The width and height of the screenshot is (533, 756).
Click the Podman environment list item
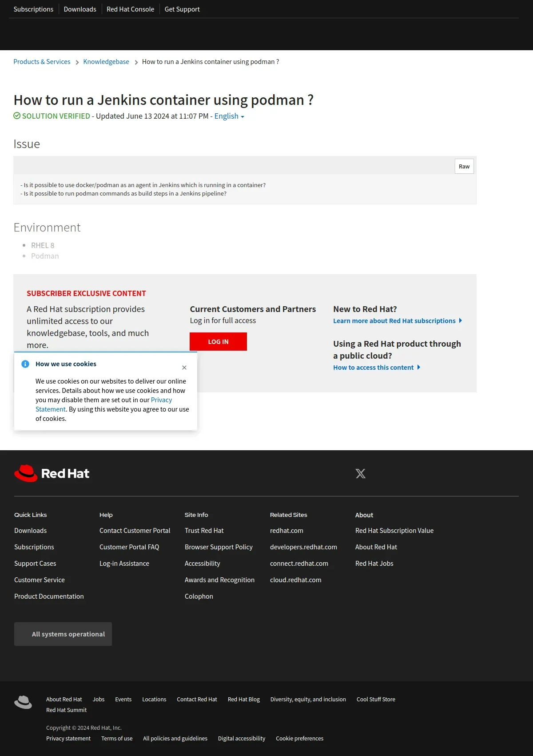pos(45,256)
